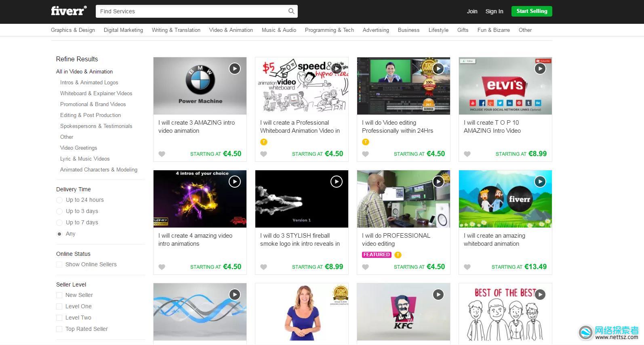Screen dimensions: 644x345
Task: Open Video & Animation category menu
Action: pos(231,30)
